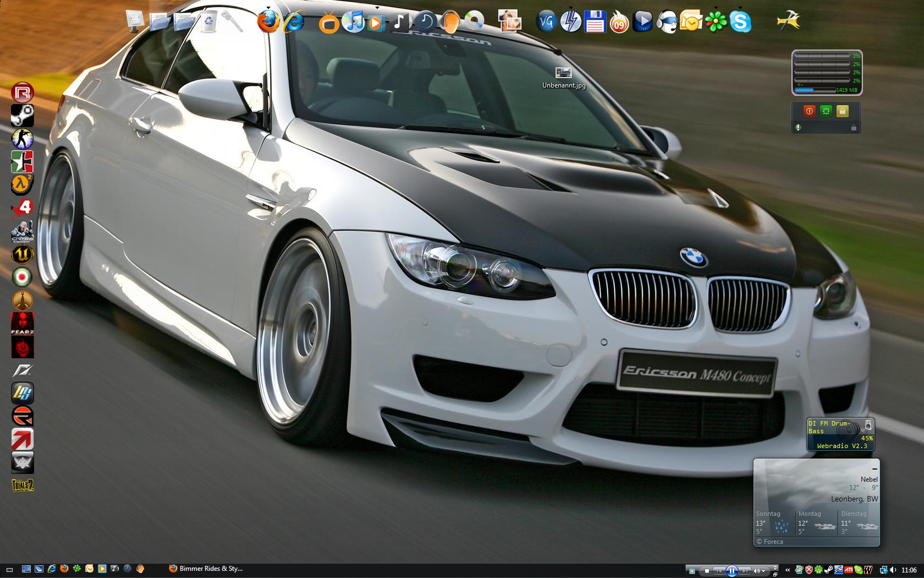Screen dimensions: 924x578
Task: Click the Leonberg, BW location in weather gadget
Action: click(855, 499)
